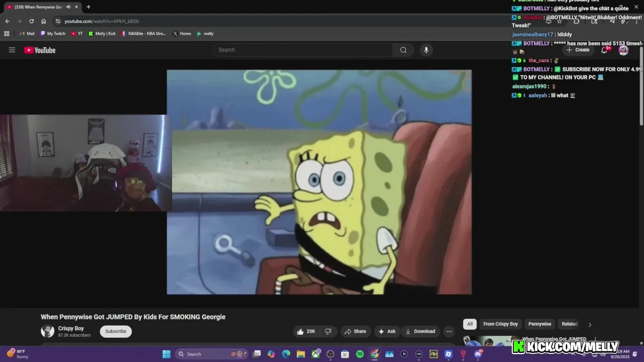Dislike the video with thumbs down
The image size is (644, 362).
coord(328,331)
